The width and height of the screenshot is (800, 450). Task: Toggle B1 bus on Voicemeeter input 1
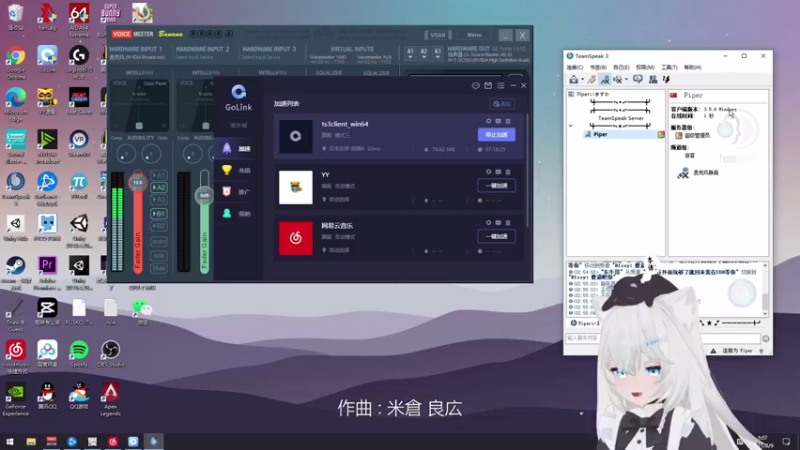(159, 214)
